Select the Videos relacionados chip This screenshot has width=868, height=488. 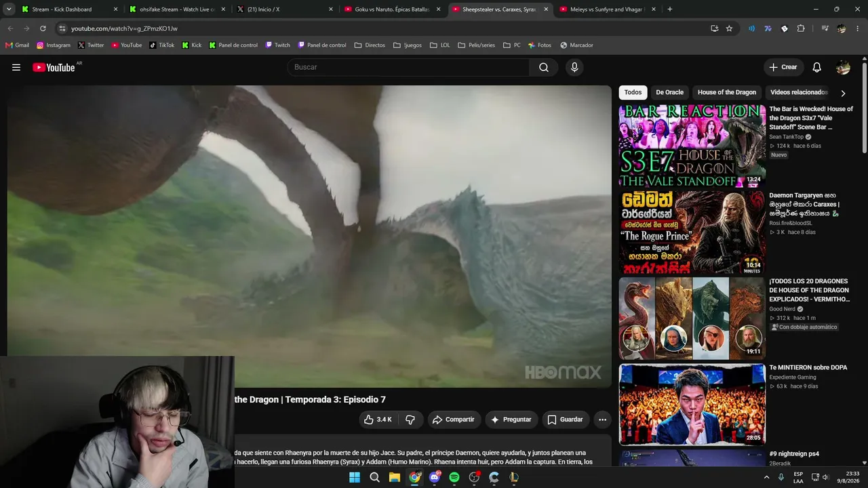tap(799, 92)
